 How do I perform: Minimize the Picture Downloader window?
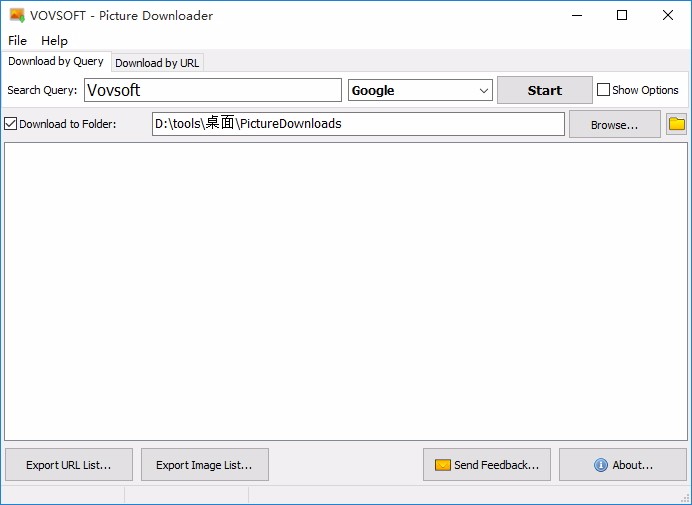[x=577, y=15]
